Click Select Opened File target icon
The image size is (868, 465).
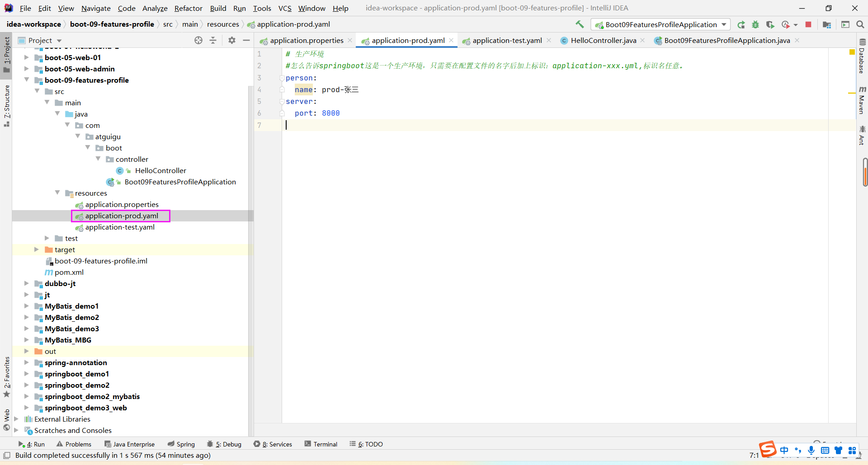click(x=198, y=40)
